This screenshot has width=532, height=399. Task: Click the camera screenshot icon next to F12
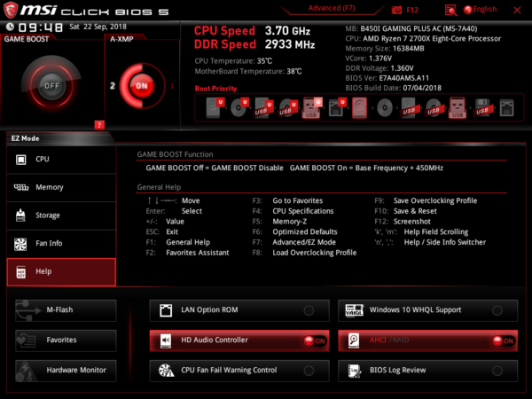pos(396,10)
